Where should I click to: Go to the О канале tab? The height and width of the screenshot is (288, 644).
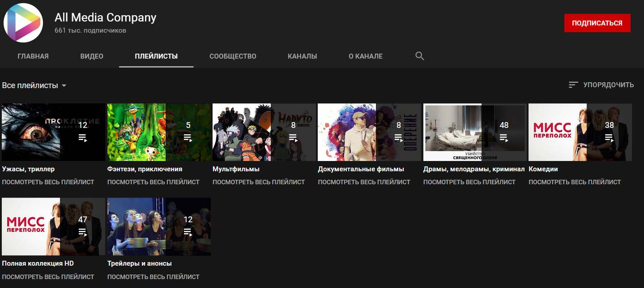(x=366, y=56)
